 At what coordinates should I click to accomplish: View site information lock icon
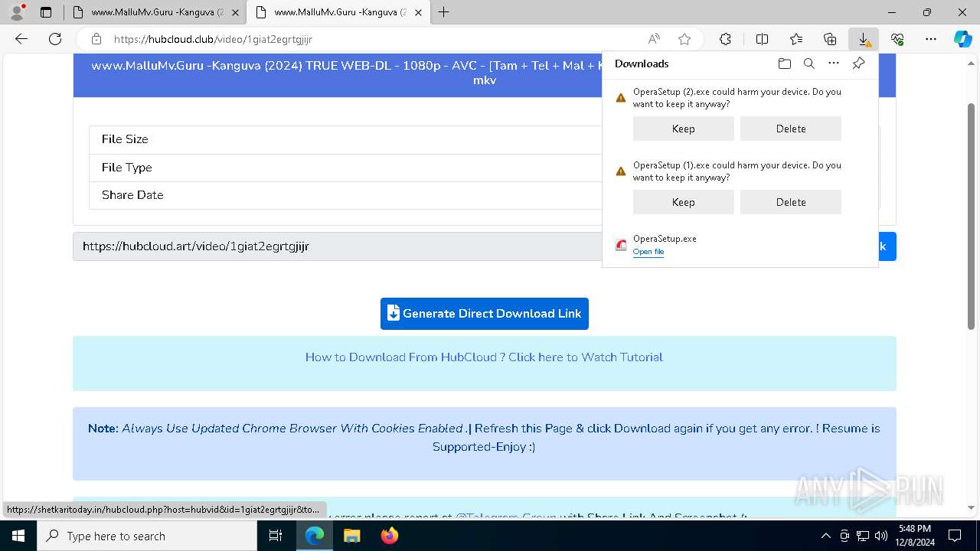coord(96,39)
